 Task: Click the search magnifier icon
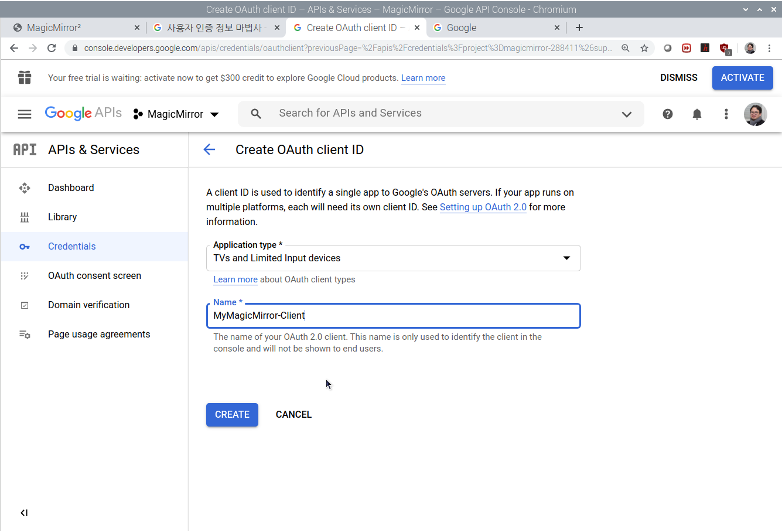(256, 114)
